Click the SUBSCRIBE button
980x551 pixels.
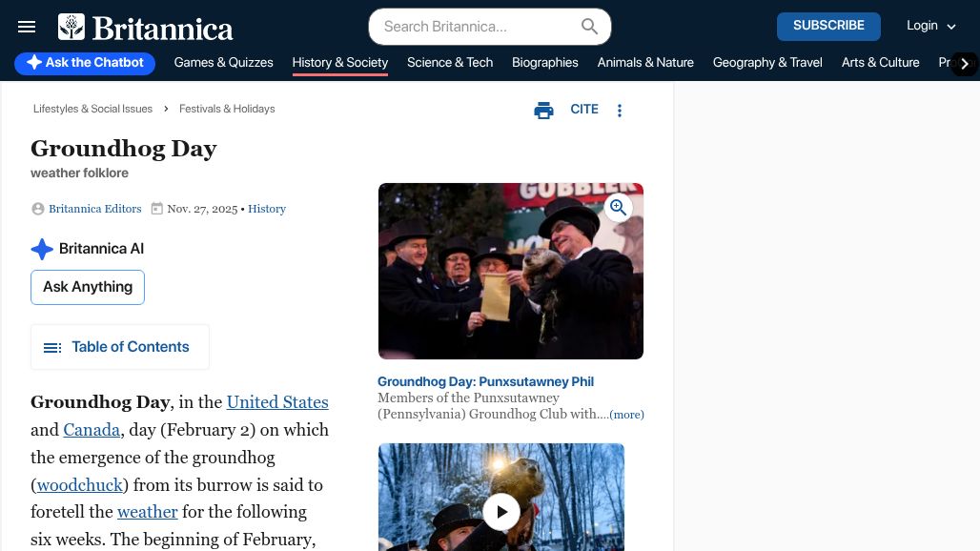coord(828,26)
